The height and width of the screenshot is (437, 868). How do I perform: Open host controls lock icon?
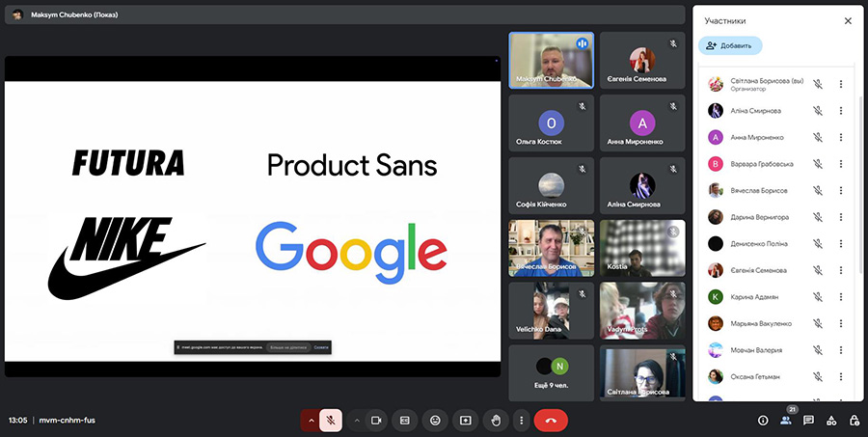[854, 421]
